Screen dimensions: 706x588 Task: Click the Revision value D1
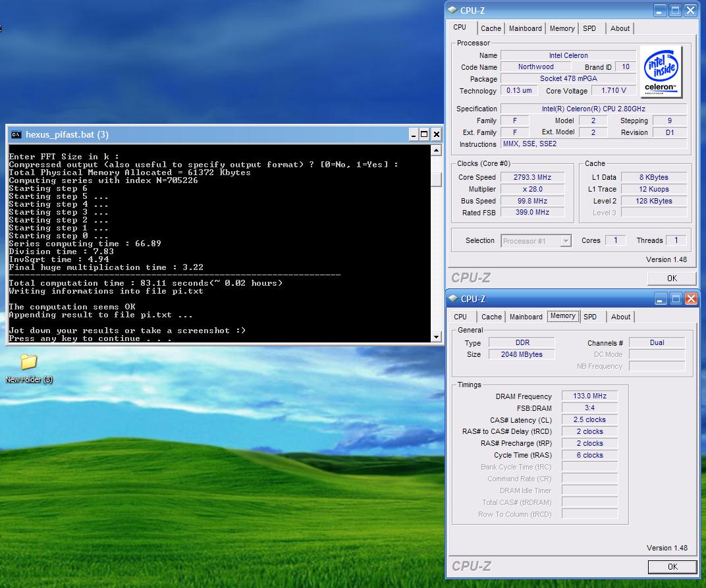pyautogui.click(x=670, y=132)
